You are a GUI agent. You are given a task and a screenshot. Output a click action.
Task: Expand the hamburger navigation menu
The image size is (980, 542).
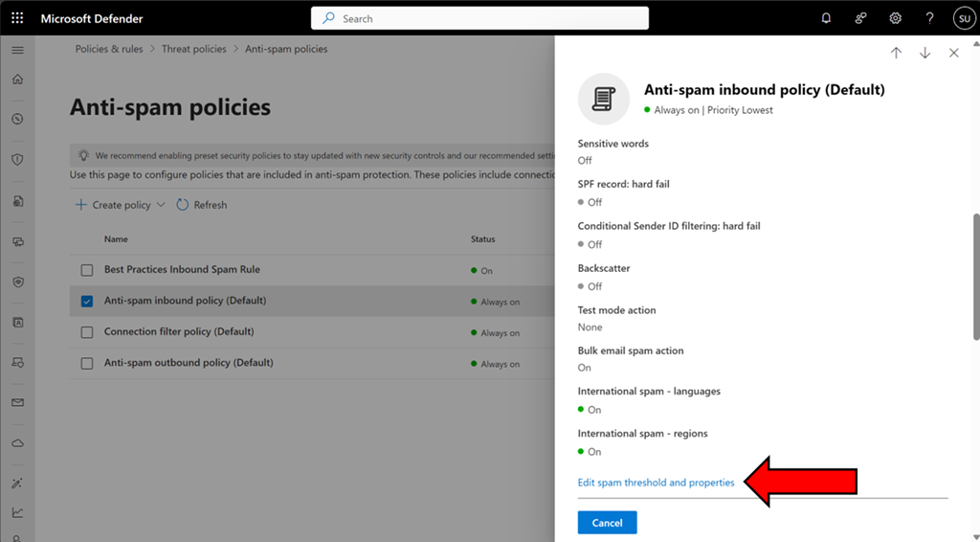click(17, 50)
